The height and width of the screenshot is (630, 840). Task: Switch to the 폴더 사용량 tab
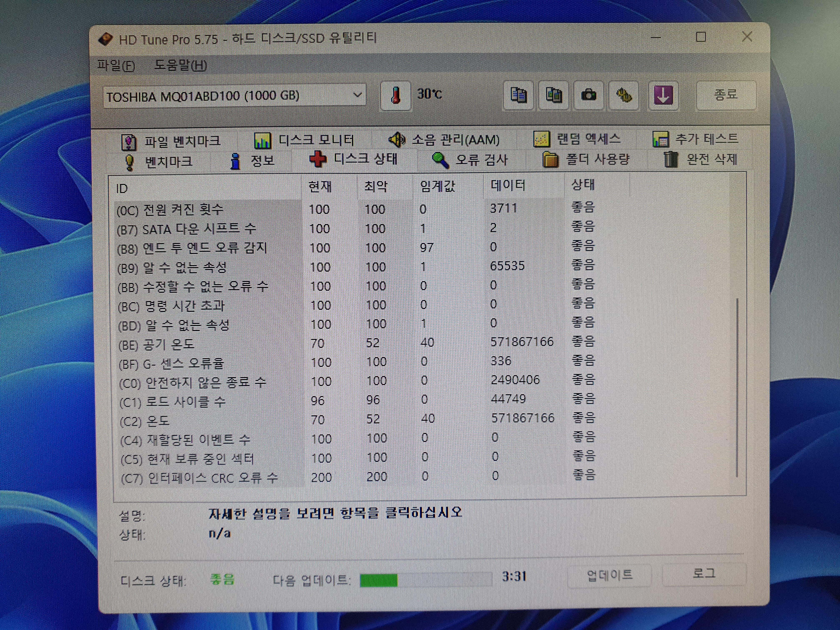coord(586,159)
